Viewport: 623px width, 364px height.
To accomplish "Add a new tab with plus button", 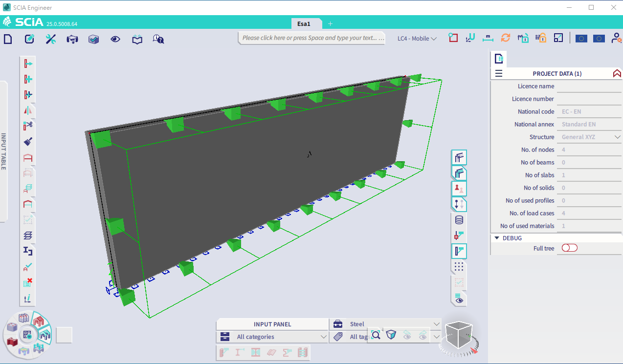I will point(330,23).
